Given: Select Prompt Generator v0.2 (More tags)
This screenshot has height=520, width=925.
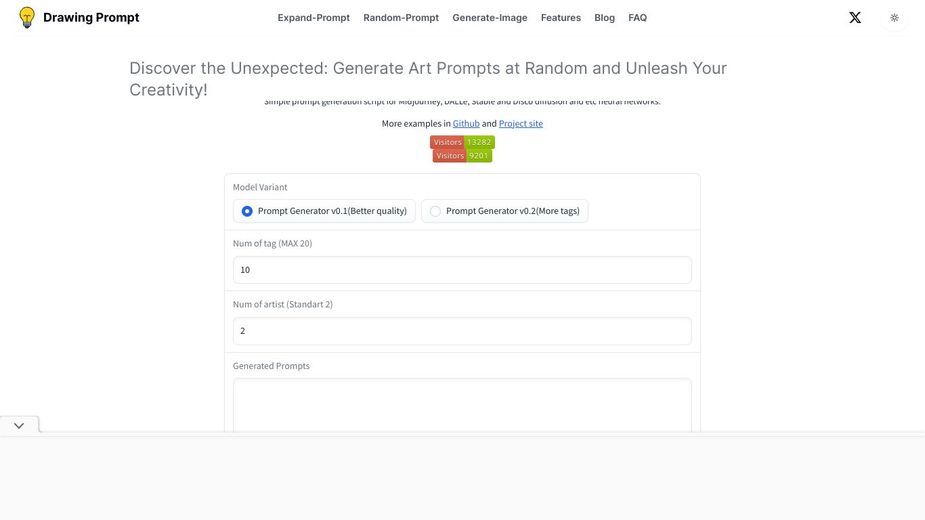Looking at the screenshot, I should (504, 211).
